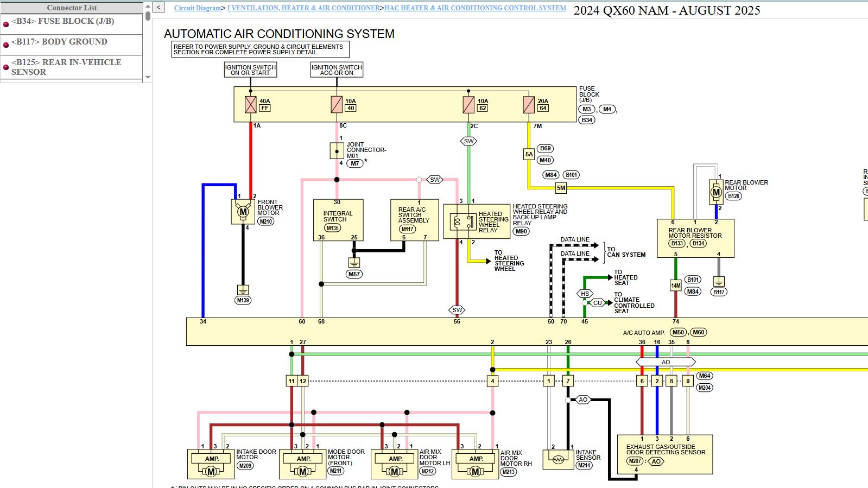Open Ventilation, Heater & Air Conditioner breadcrumb

coord(303,8)
